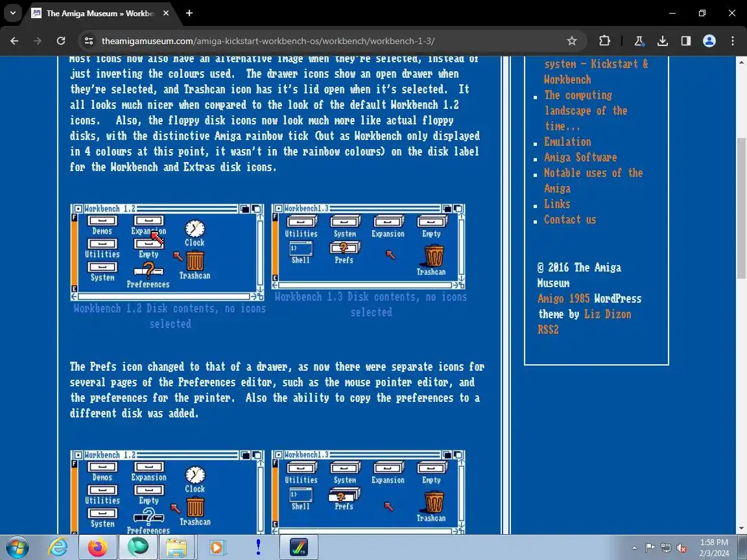Viewport: 747px width, 560px height.
Task: Click the scrollbar up arrow
Action: (x=741, y=62)
